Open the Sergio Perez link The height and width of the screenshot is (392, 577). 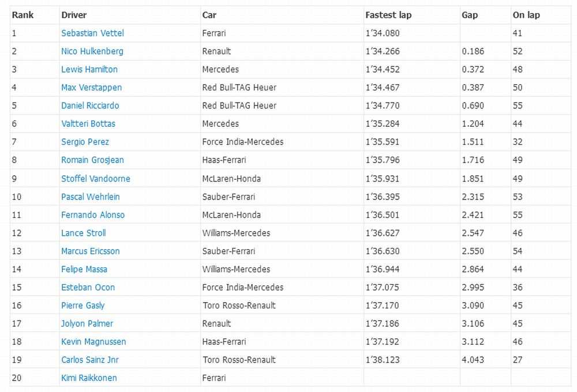[85, 142]
